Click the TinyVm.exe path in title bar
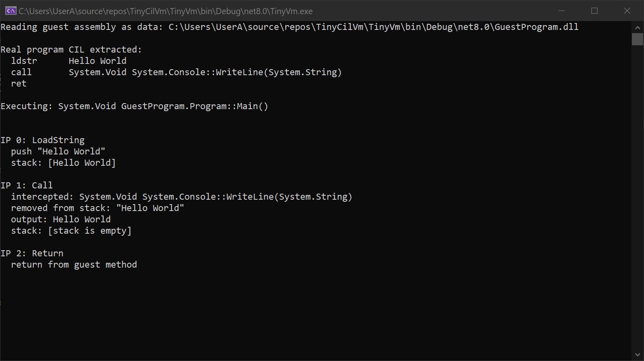This screenshot has height=361, width=644. point(165,11)
